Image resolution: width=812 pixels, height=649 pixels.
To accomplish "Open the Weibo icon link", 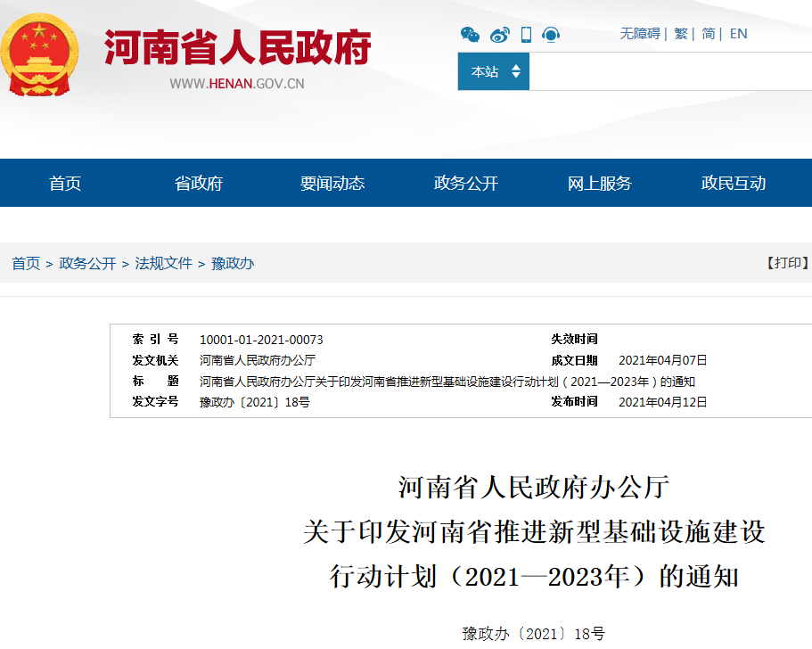I will coord(500,35).
